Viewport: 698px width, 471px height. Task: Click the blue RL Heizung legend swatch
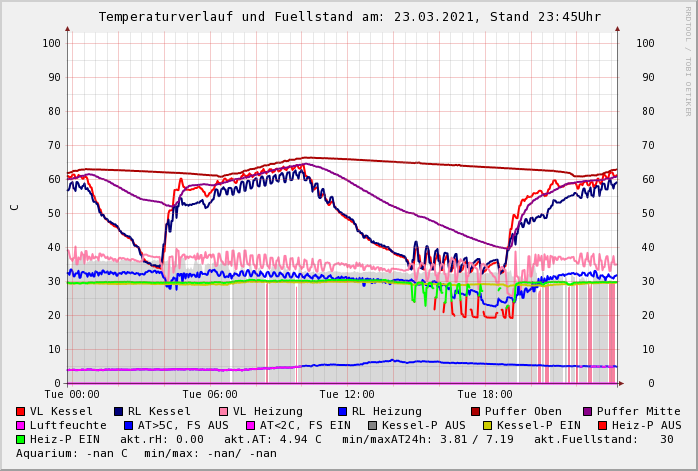coord(342,411)
